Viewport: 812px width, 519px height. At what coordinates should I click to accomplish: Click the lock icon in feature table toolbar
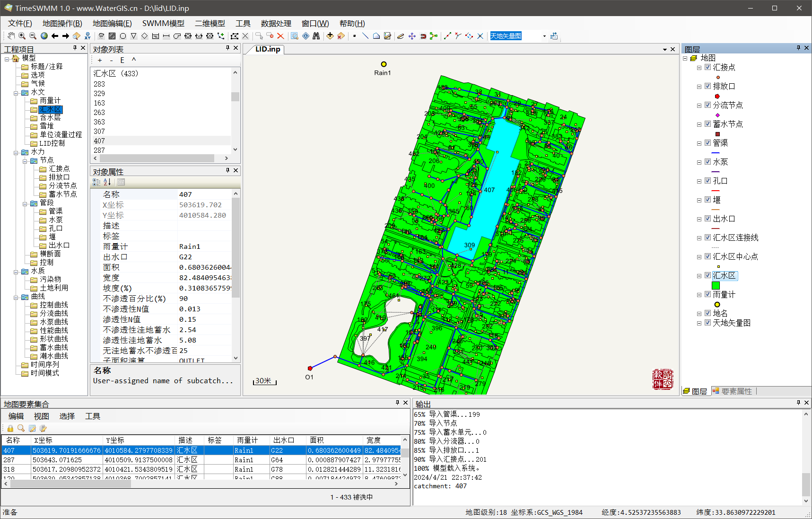(x=10, y=428)
